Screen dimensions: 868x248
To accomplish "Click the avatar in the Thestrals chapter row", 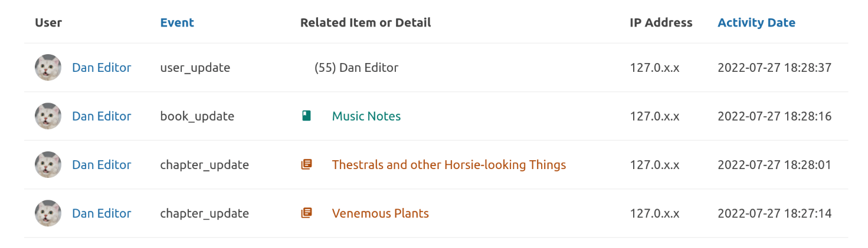I will 48,165.
